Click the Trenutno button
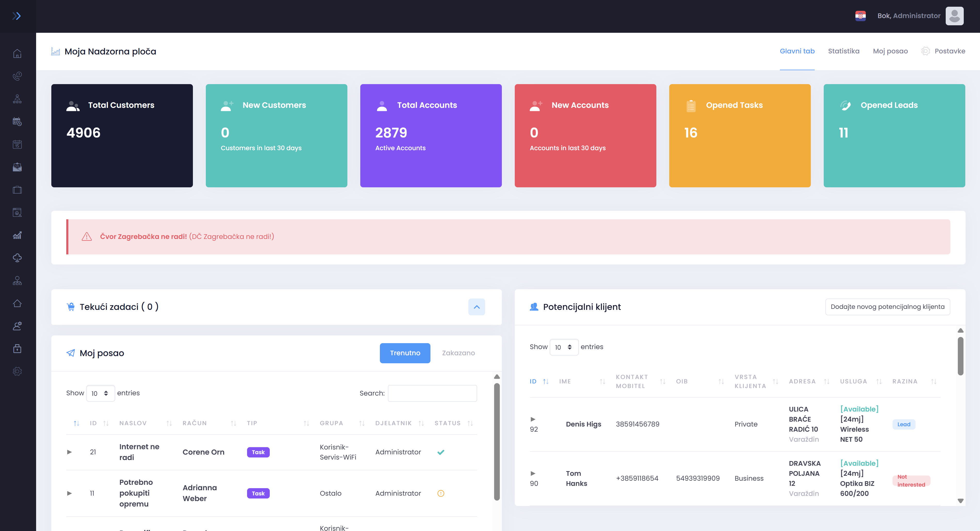This screenshot has width=980, height=531. click(405, 353)
